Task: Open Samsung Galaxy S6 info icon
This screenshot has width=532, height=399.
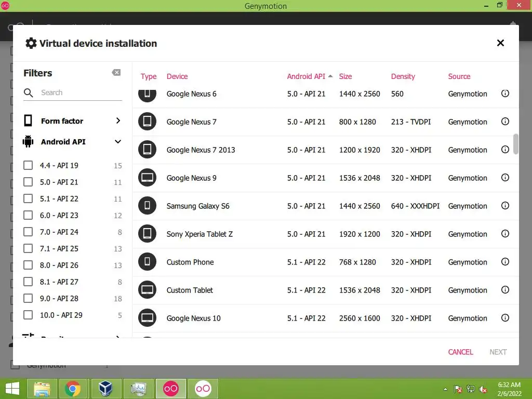Action: tap(505, 206)
